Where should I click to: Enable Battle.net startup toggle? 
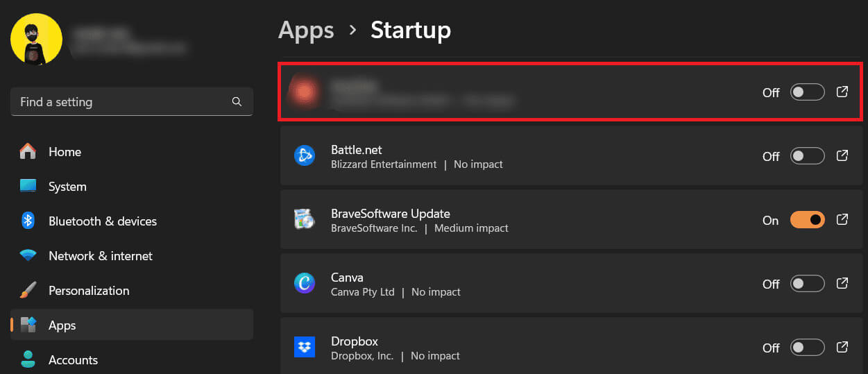[x=807, y=156]
